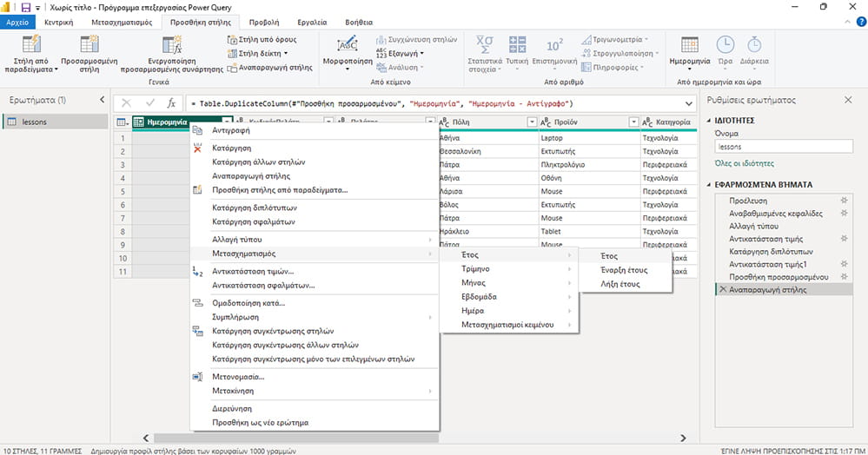Switch to the 'Μετασχηματισμός' ribbon tab

click(122, 22)
